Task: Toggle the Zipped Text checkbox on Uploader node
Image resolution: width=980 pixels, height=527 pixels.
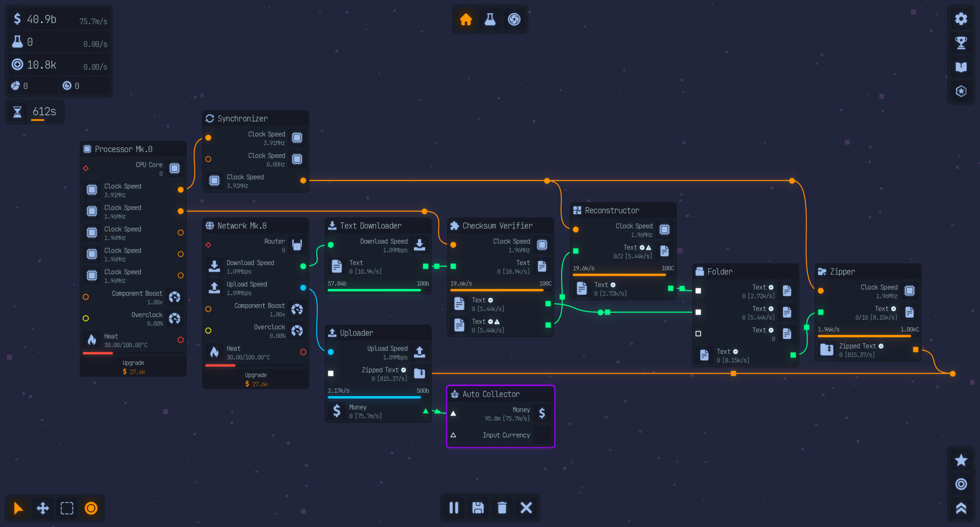Action: 331,373
